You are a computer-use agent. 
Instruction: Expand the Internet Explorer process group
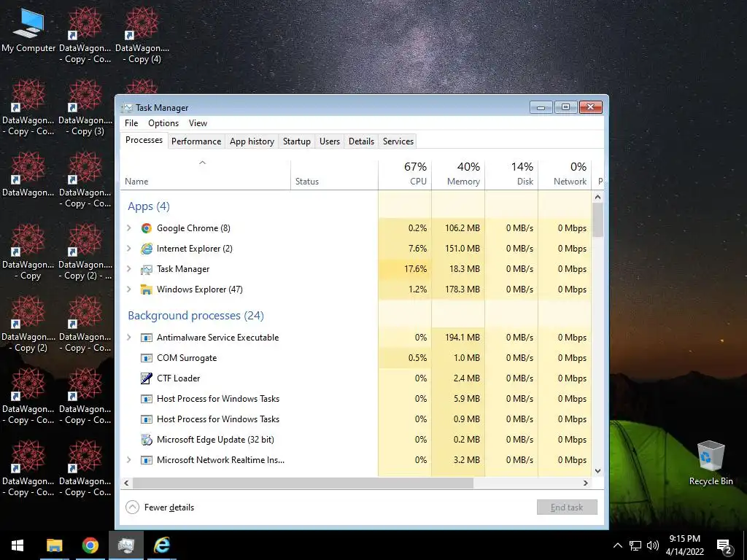[128, 249]
